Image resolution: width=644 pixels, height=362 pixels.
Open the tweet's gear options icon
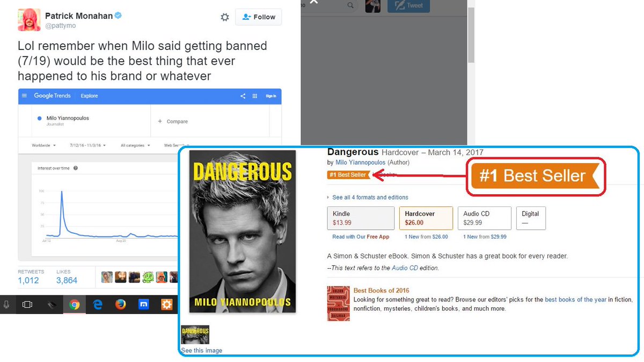point(225,17)
